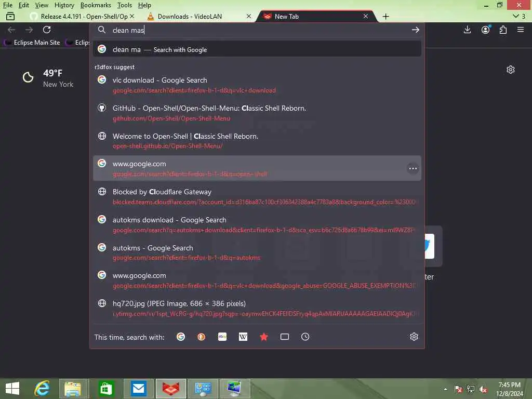The image size is (532, 399).
Task: Select 'Blocked by Cloudflare Gateway' suggestion
Action: 257,196
